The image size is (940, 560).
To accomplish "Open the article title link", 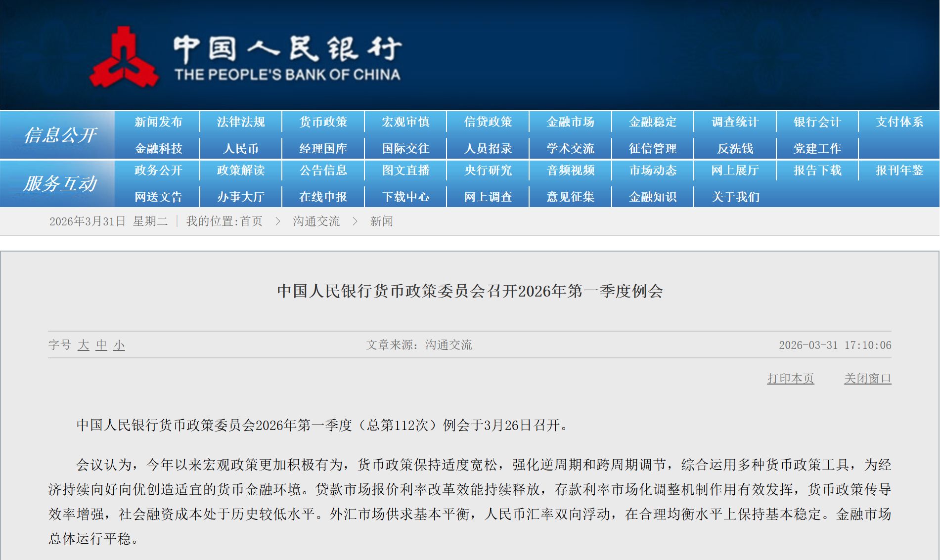I will click(470, 292).
